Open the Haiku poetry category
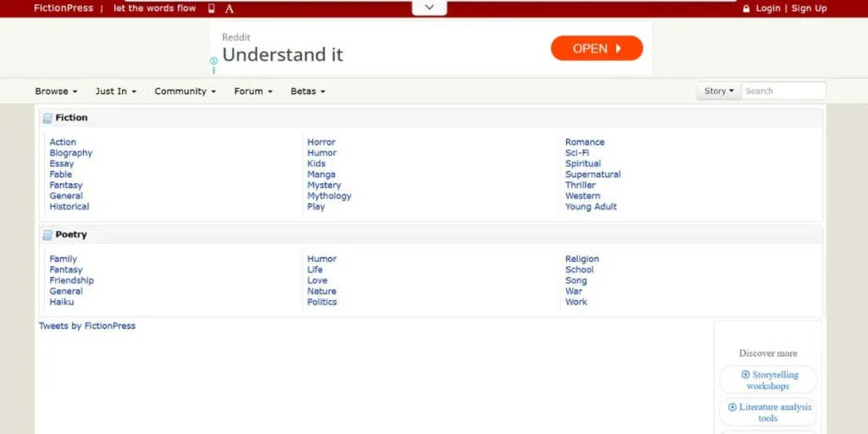Screen dimensions: 868x434 coord(61,303)
